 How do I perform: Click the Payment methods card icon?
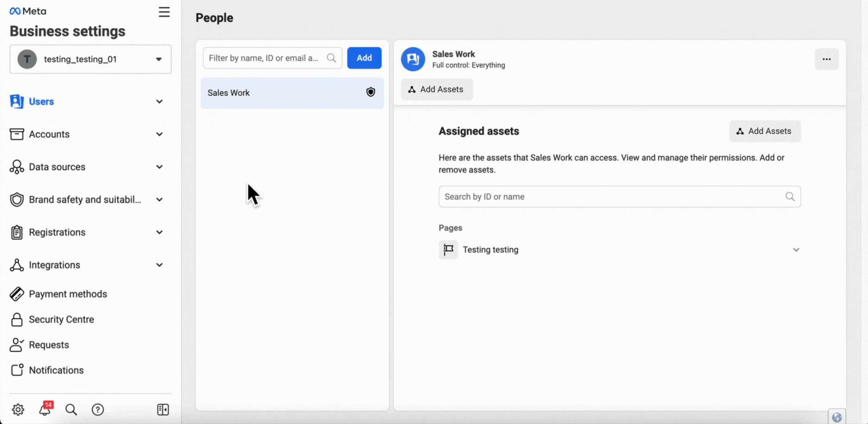click(17, 294)
